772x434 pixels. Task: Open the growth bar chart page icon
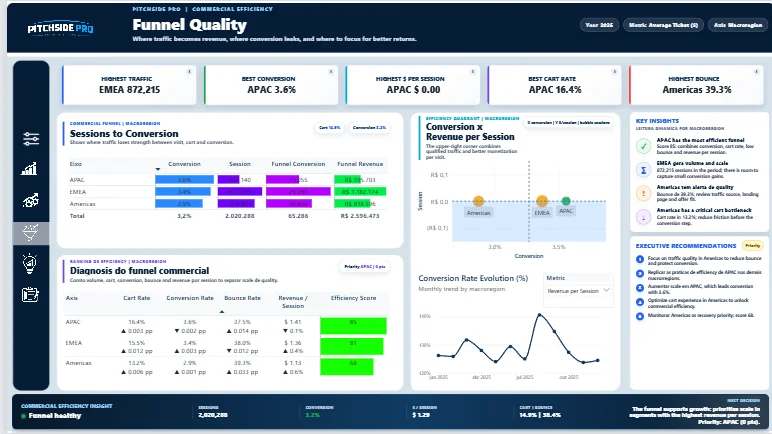click(30, 169)
